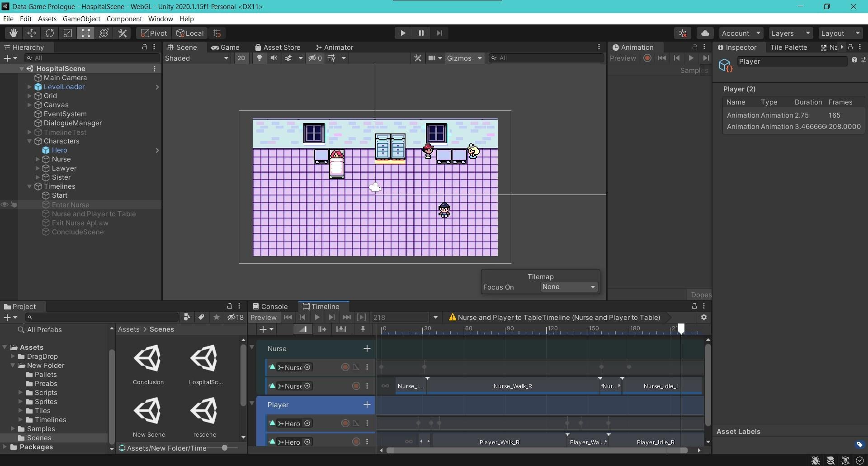
Task: Add track to Player group
Action: coord(367,404)
